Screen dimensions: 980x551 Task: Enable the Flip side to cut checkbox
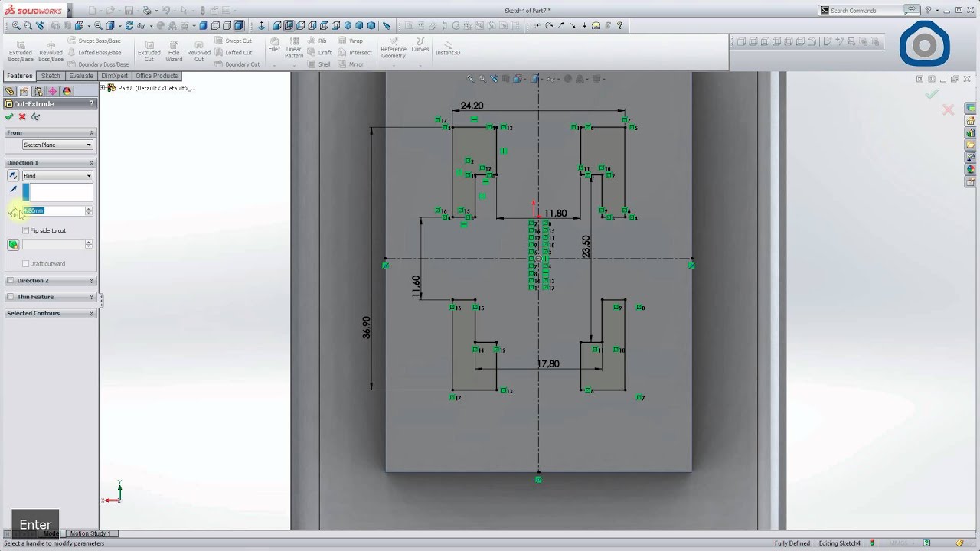pos(26,230)
